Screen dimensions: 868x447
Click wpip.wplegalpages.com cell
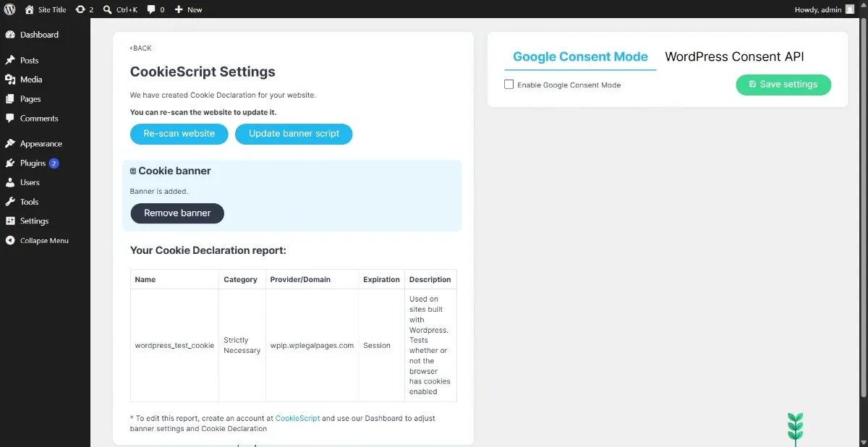(x=312, y=346)
